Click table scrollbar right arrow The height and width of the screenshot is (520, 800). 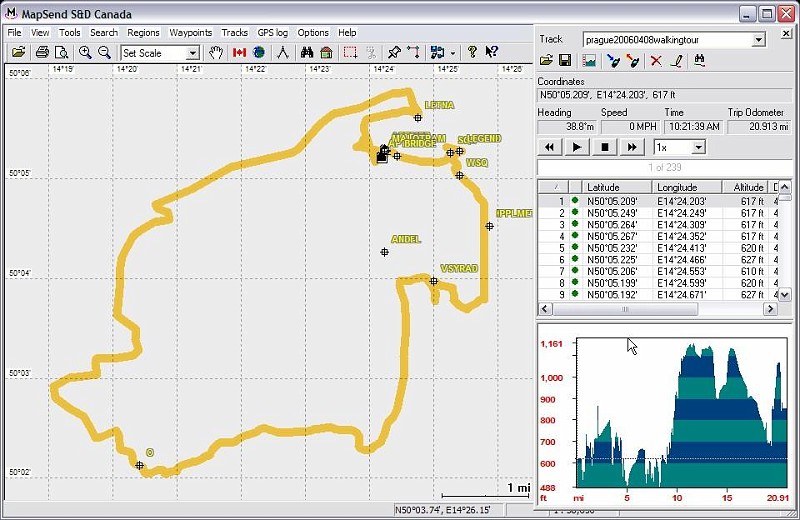tap(770, 309)
